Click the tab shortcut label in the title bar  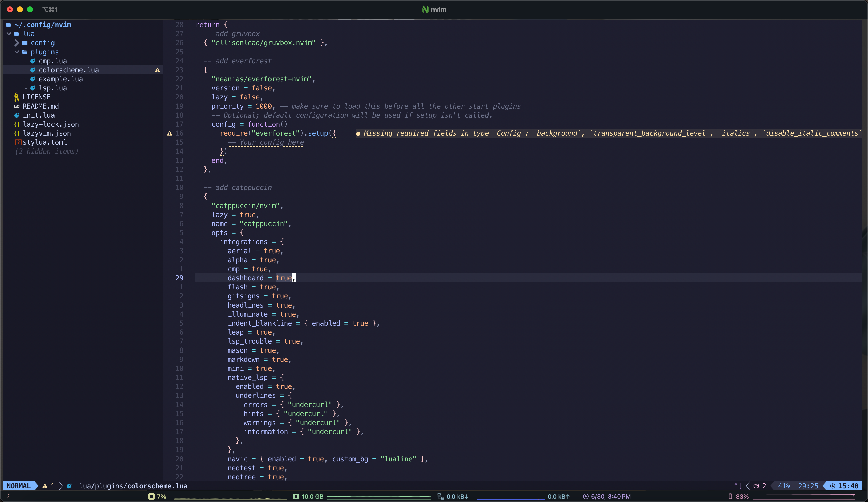pyautogui.click(x=50, y=9)
